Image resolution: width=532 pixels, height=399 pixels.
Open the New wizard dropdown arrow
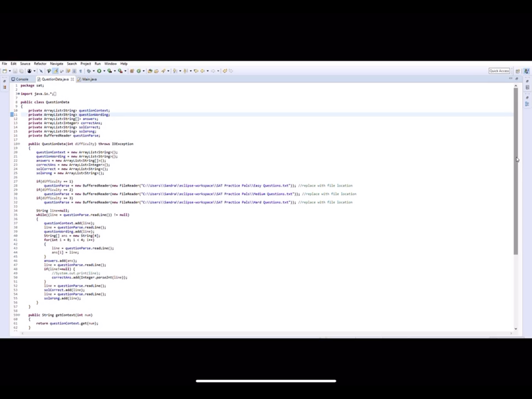coord(10,71)
